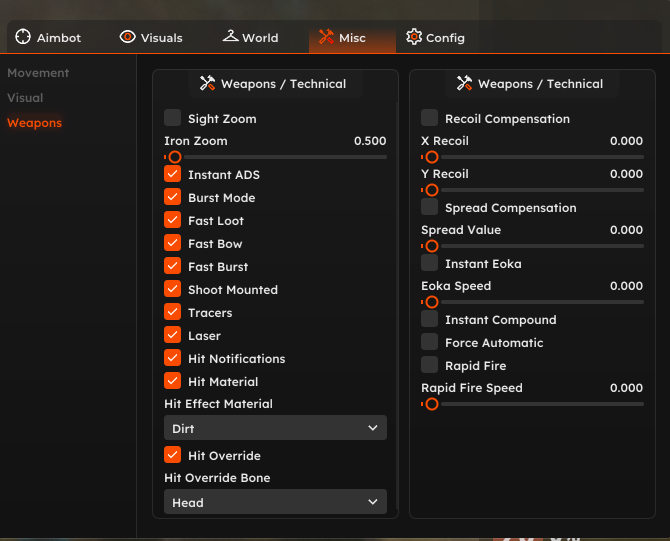The width and height of the screenshot is (670, 541).
Task: Click the Aimbot crosshair icon
Action: click(x=23, y=37)
